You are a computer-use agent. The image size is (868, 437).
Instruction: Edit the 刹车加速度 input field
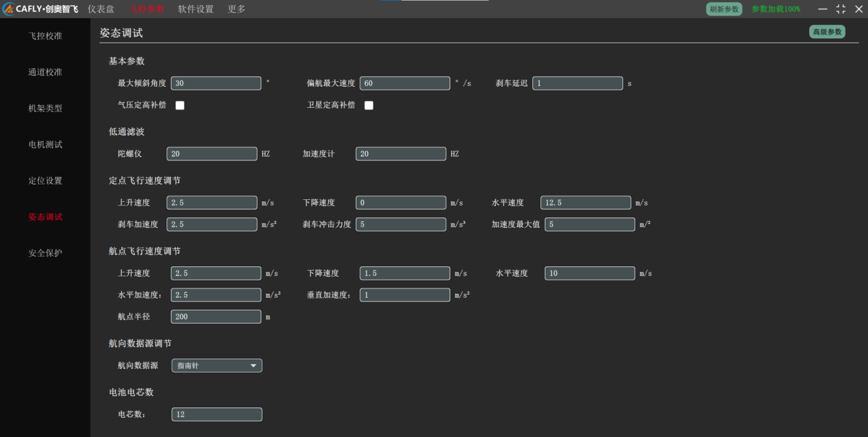point(212,224)
